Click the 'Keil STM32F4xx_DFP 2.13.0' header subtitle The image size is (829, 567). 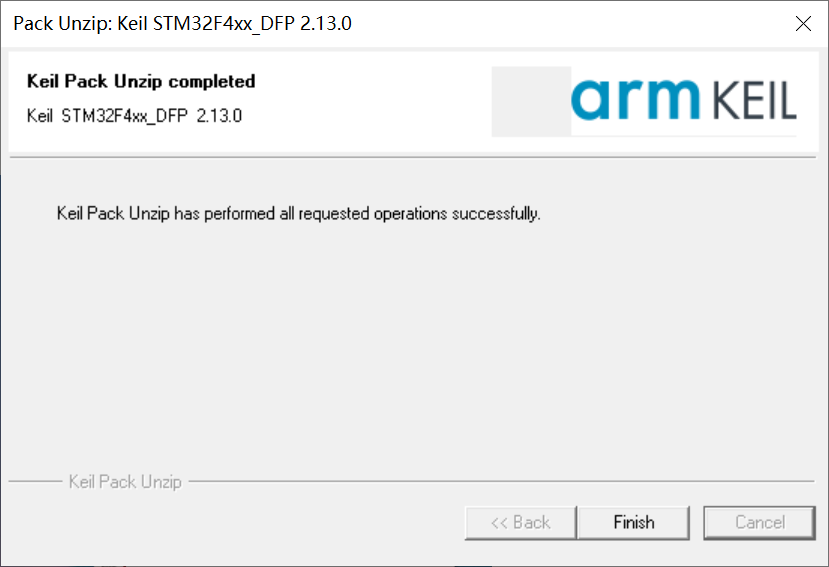(x=134, y=115)
